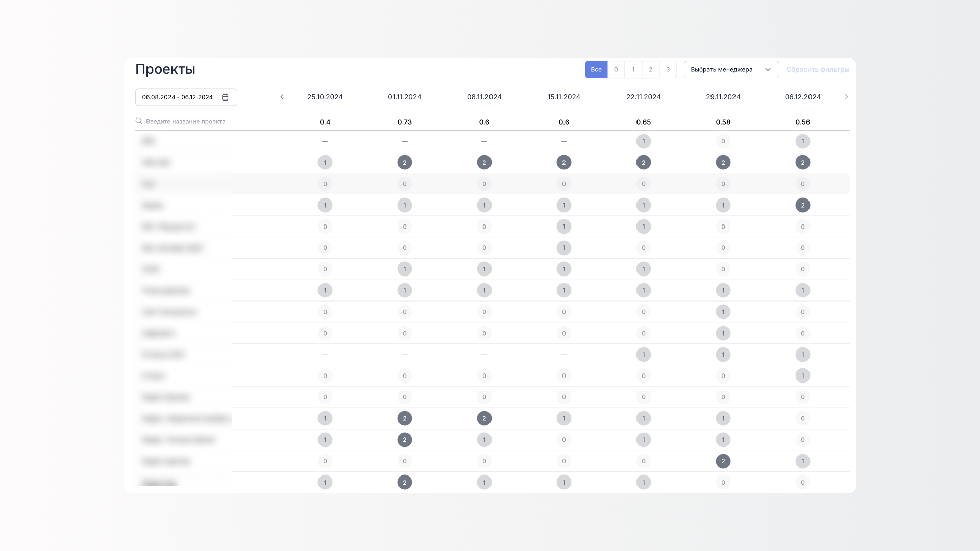
Task: Click the search magnifier icon
Action: [139, 121]
